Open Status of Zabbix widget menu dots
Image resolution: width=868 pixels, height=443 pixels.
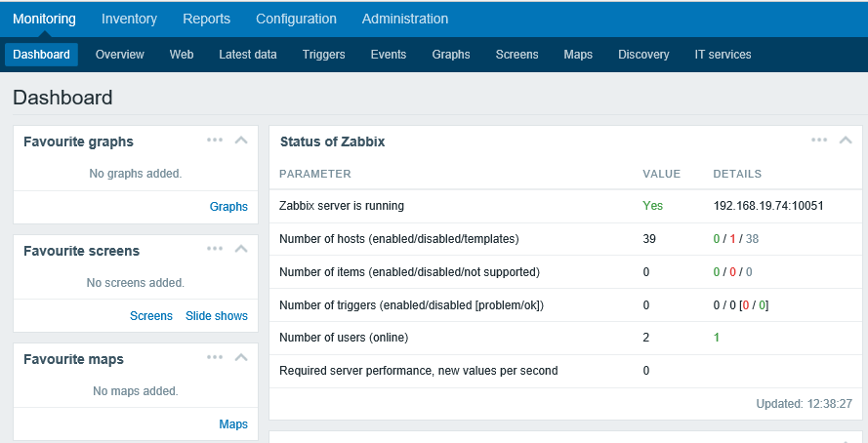pyautogui.click(x=819, y=140)
